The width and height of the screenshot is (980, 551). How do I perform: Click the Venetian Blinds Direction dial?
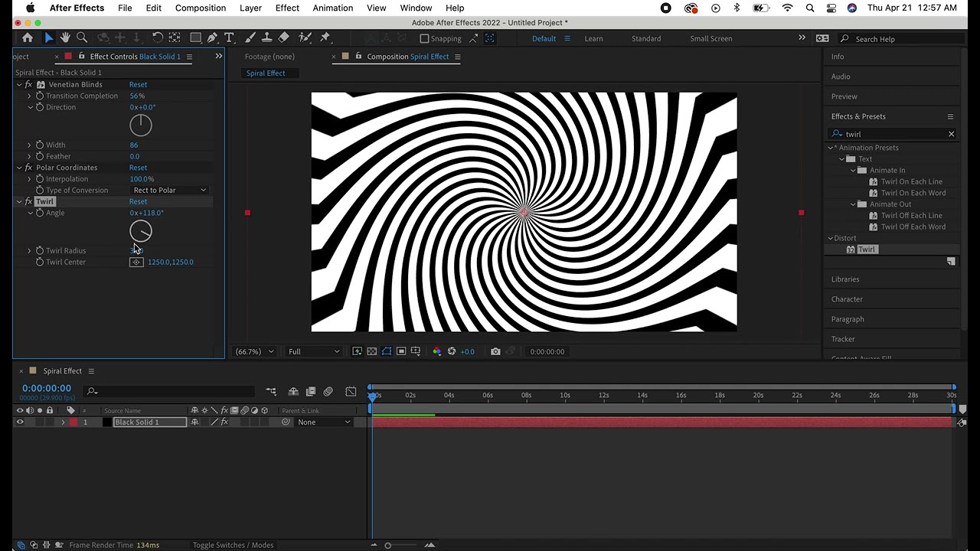click(x=141, y=125)
